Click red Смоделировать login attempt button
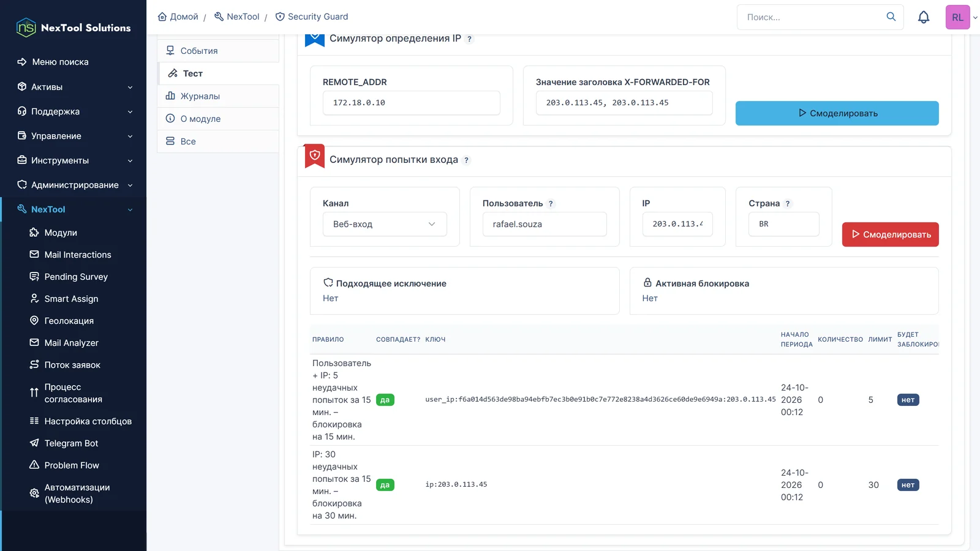 tap(891, 234)
